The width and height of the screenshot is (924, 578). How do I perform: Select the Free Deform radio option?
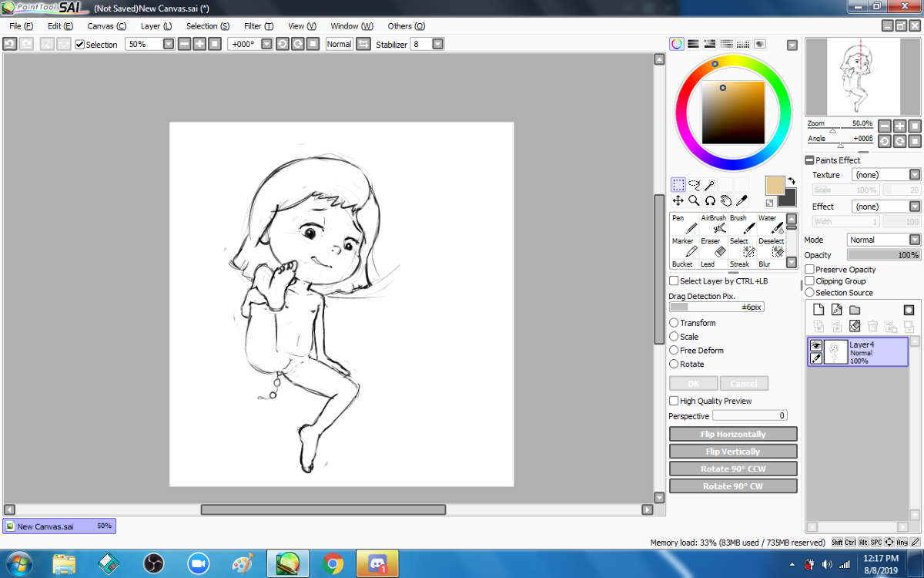click(674, 351)
